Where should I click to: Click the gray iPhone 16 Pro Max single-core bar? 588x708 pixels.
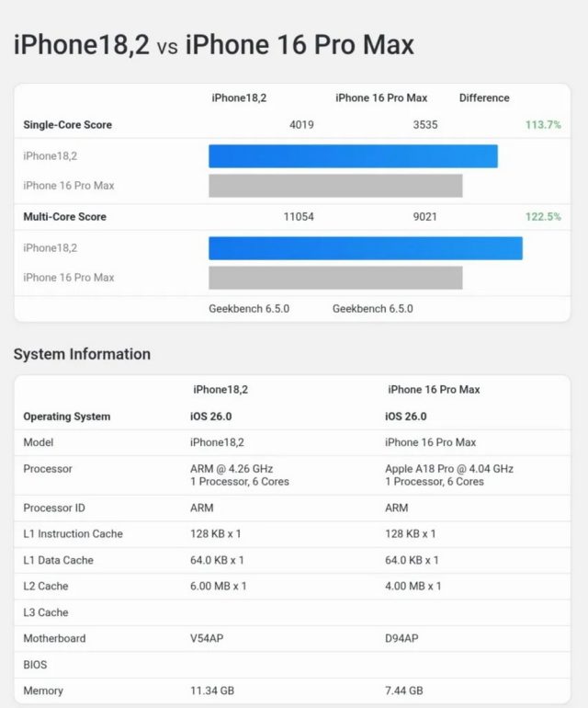(335, 186)
